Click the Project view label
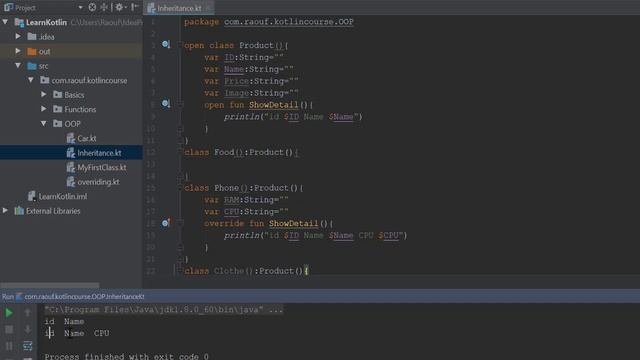 [x=25, y=8]
